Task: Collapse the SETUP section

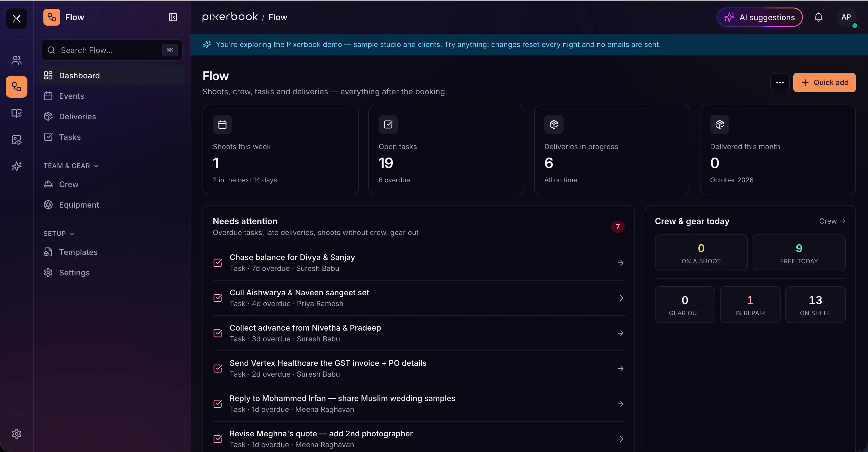Action: (x=59, y=234)
